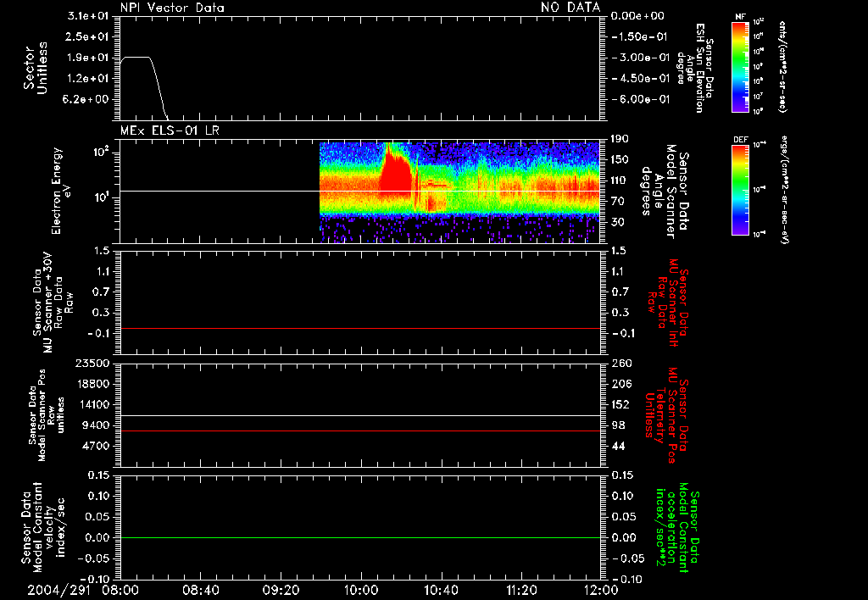868x600 pixels.
Task: Click the '18800' left axis value
Action: (x=92, y=384)
